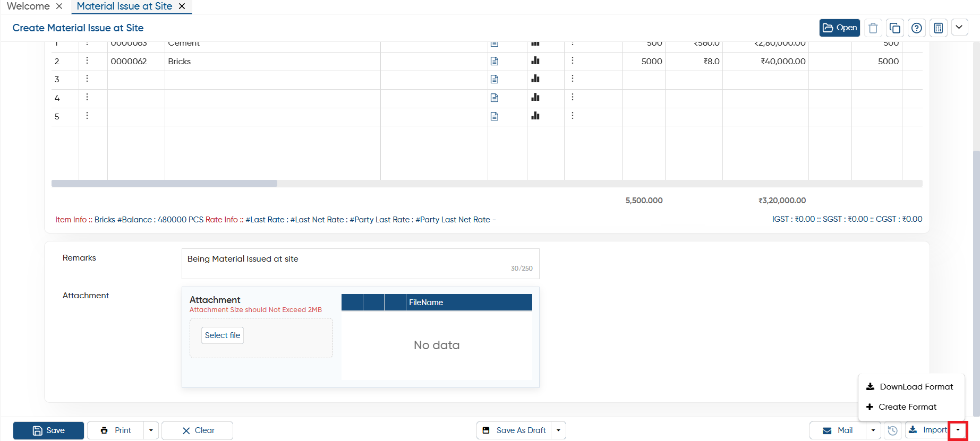Image resolution: width=980 pixels, height=441 pixels.
Task: Click the Select file button
Action: pos(223,335)
